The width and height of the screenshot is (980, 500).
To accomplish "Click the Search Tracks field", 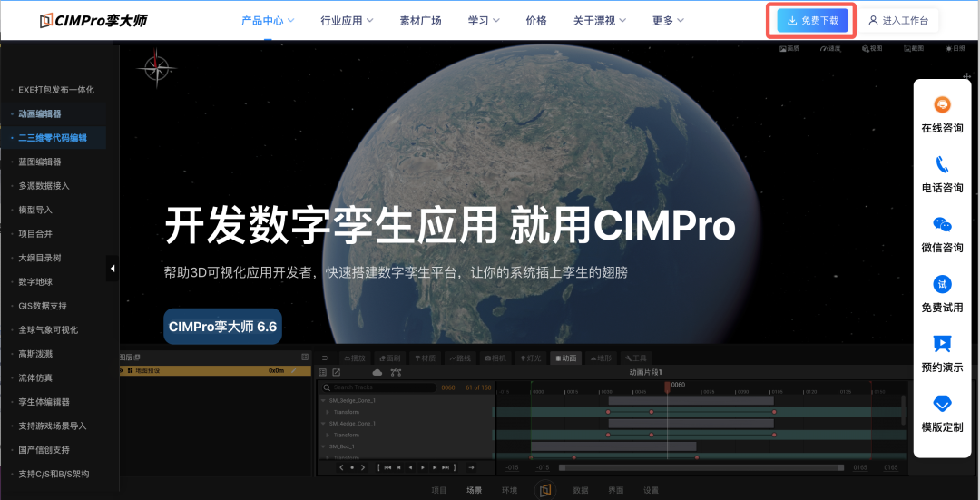I will pos(379,387).
